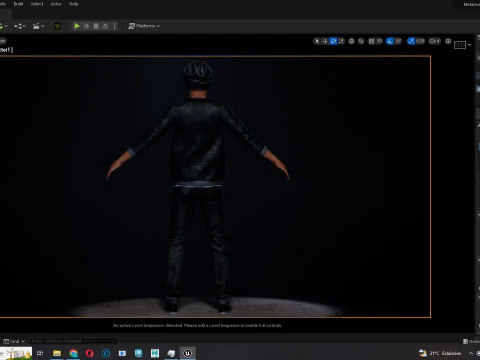Adjust camera speed setting 4
Viewport: 480px width, 360px height.
(x=435, y=41)
